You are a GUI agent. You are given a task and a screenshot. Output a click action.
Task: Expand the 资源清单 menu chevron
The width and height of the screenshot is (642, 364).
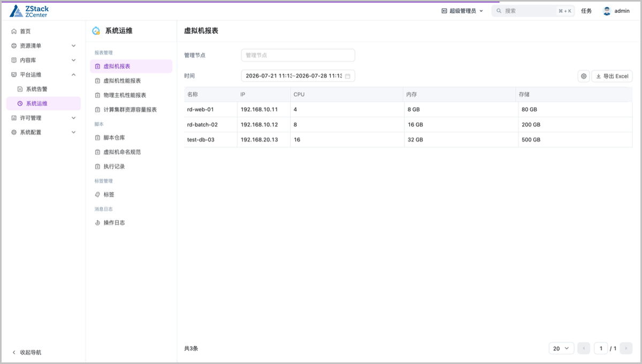coord(74,46)
